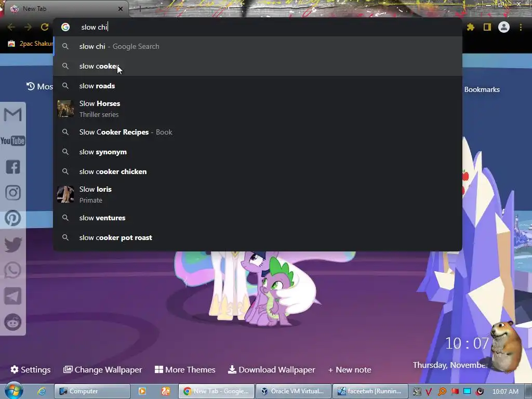Open Instagram from the sidebar
The height and width of the screenshot is (399, 532).
pos(13,193)
